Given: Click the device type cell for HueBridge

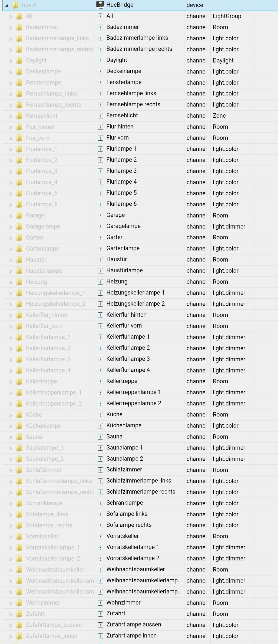Looking at the screenshot, I should coord(197,5).
